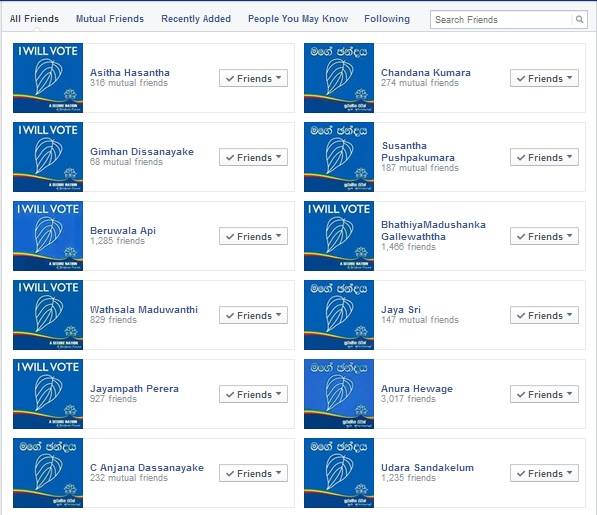Viewport: 597px width, 515px height.
Task: Open Gimhan Dissanayake's profile picture
Action: [x=48, y=157]
